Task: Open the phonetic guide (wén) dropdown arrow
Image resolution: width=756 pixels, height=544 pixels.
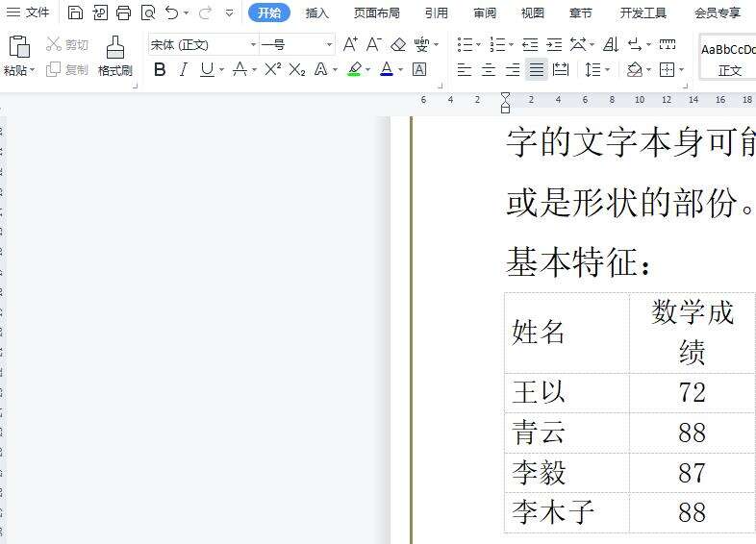Action: 437,45
